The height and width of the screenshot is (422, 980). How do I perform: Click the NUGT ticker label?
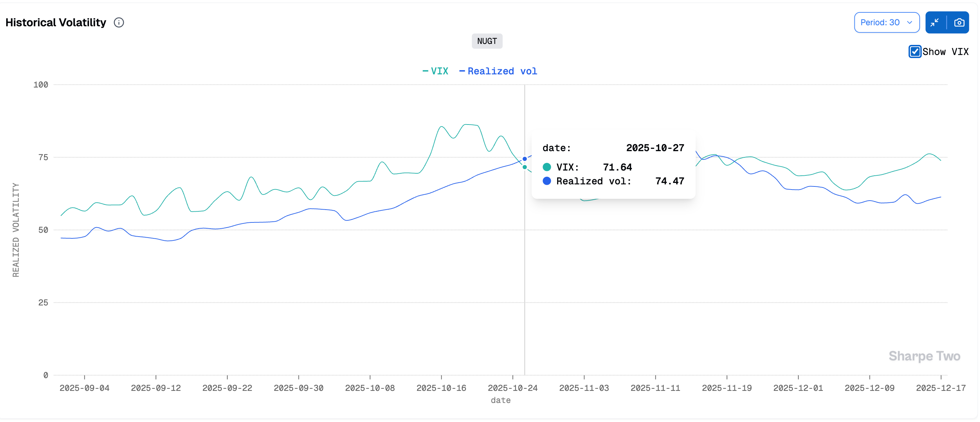click(487, 41)
